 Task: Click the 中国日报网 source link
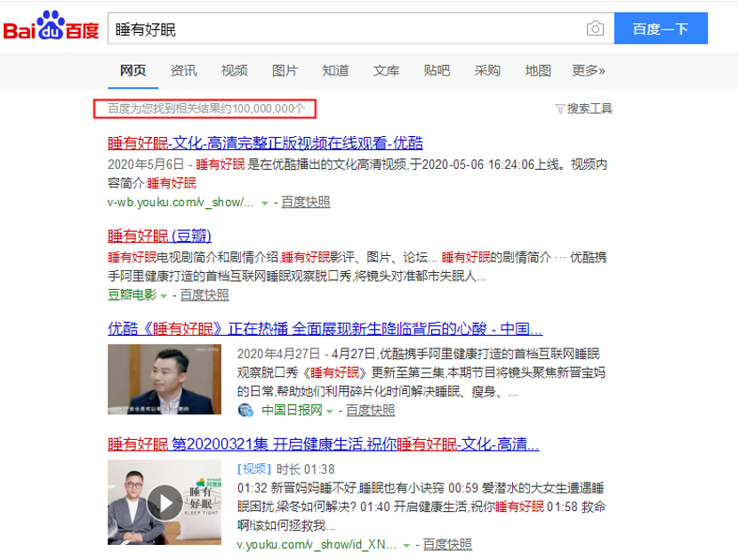coord(292,411)
